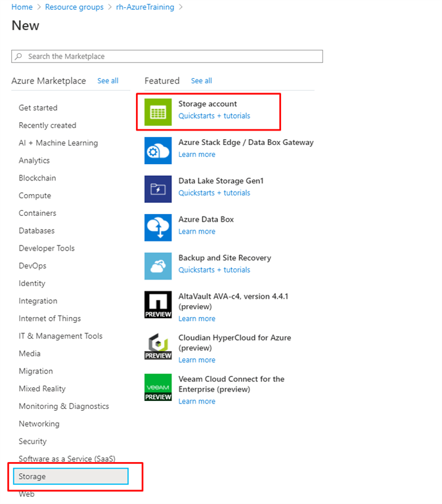Select Media category

click(x=30, y=354)
